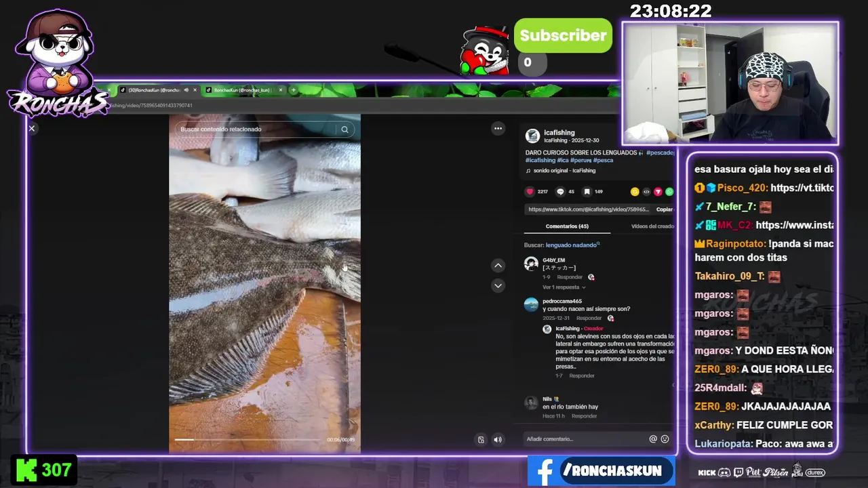Save video with the bookmark icon
Screen dimensions: 868x488
click(587, 192)
